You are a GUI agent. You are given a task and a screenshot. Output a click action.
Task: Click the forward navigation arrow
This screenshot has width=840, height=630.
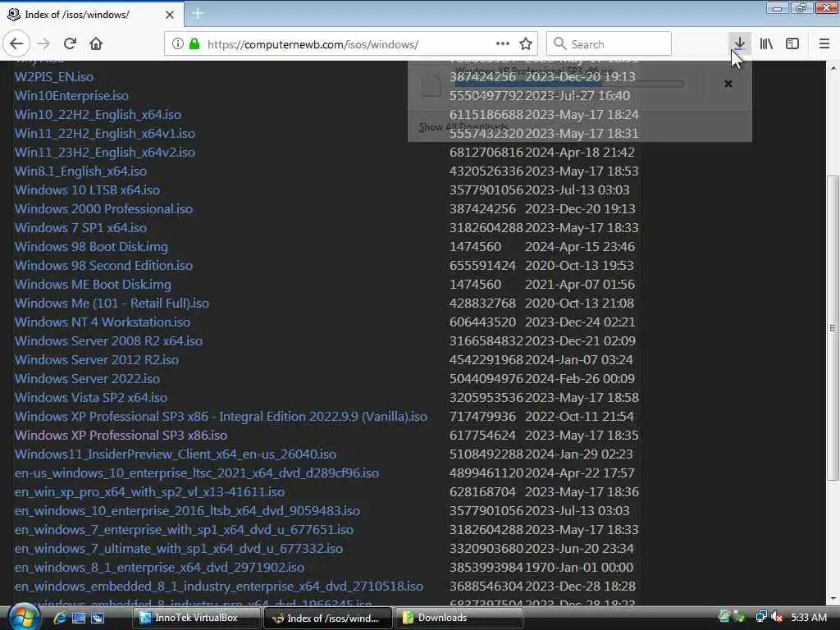coord(44,43)
